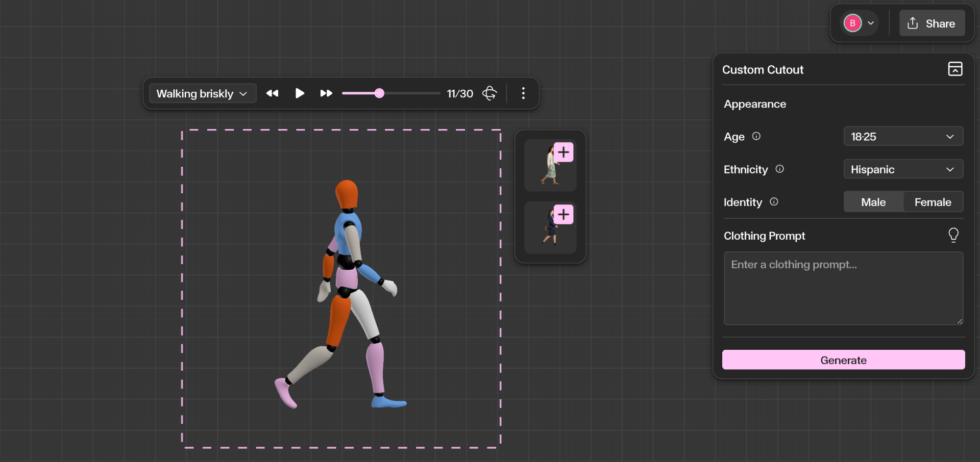Click the Share button
Image resolution: width=980 pixels, height=462 pixels.
point(932,23)
